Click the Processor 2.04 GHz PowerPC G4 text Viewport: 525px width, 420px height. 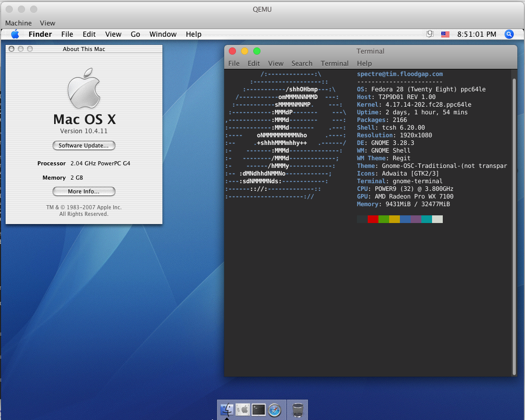point(84,163)
